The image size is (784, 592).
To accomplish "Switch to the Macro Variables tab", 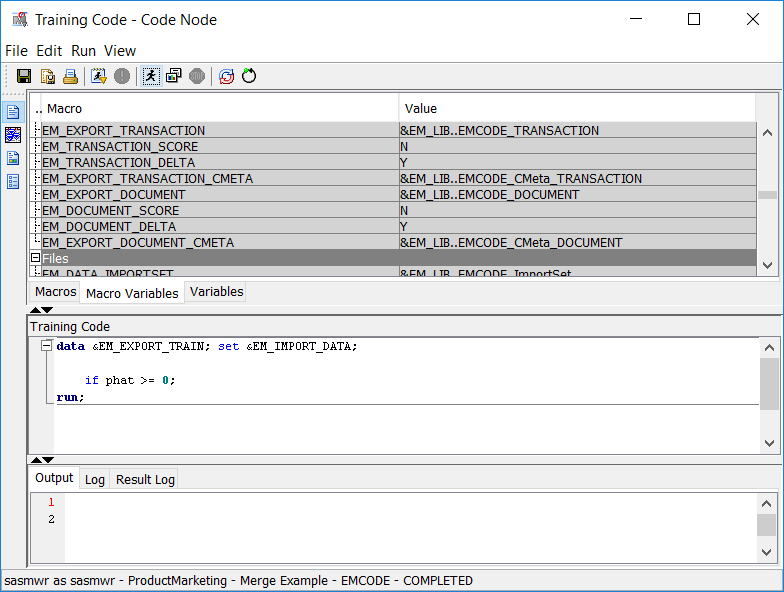I will click(x=132, y=293).
